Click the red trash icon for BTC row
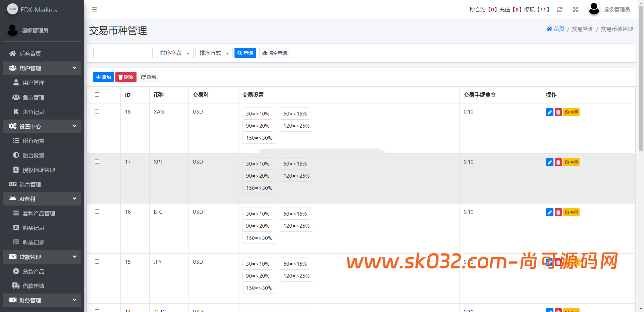This screenshot has width=644, height=312. (558, 212)
